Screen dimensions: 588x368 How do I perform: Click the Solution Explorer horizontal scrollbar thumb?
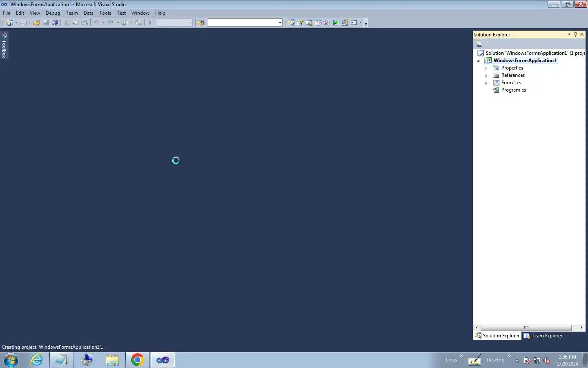(526, 328)
